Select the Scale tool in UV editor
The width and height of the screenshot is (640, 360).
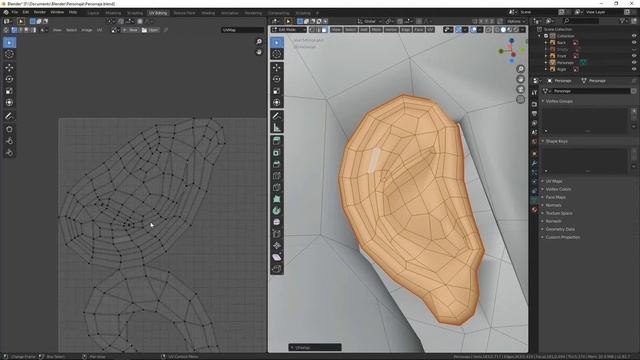[9, 91]
